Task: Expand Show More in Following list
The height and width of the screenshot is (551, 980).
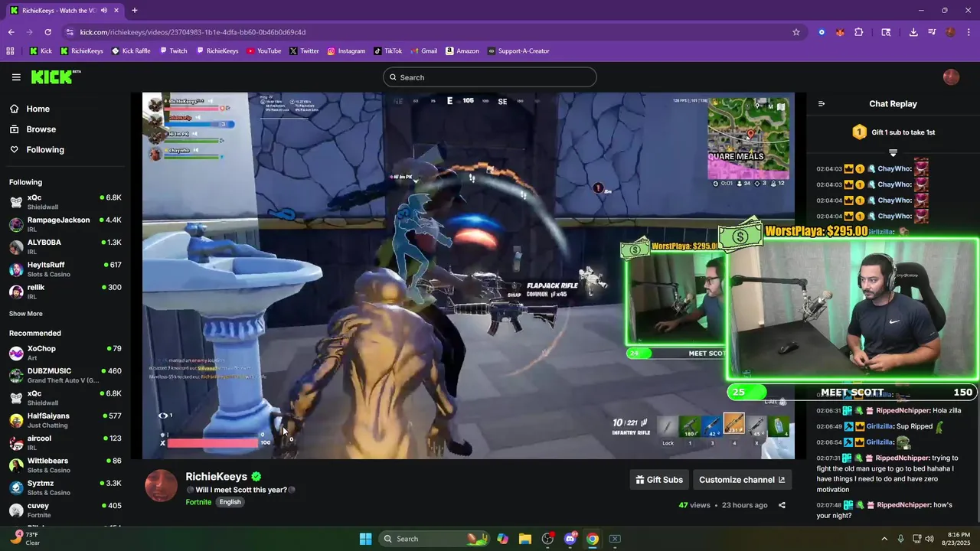Action: click(26, 314)
